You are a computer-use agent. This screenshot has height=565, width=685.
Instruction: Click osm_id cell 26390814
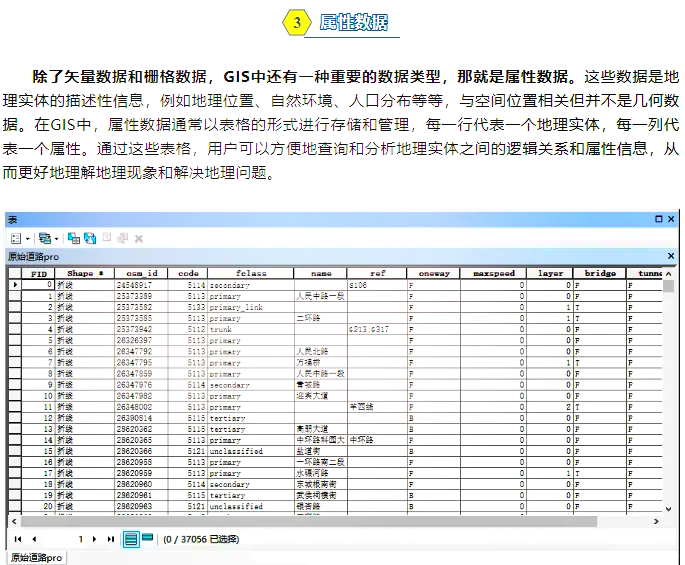click(x=141, y=418)
